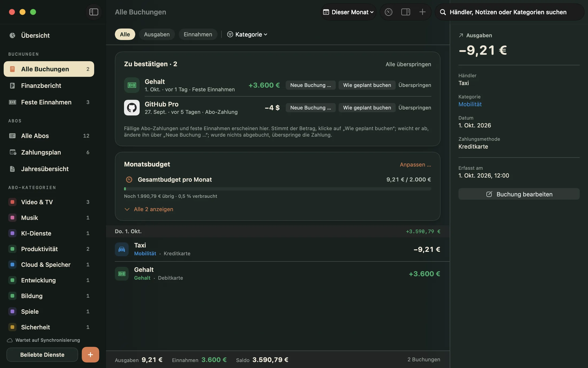Open the KI-Dienste category
Image resolution: width=588 pixels, height=368 pixels.
coord(49,233)
